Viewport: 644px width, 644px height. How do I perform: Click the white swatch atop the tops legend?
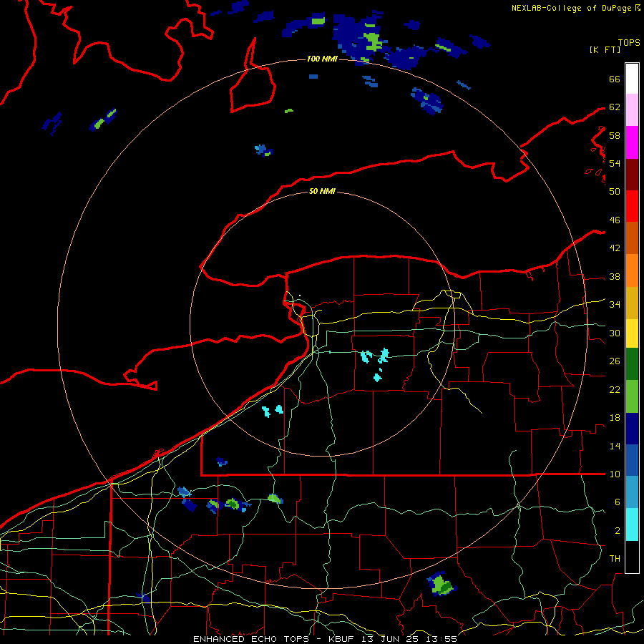(632, 79)
